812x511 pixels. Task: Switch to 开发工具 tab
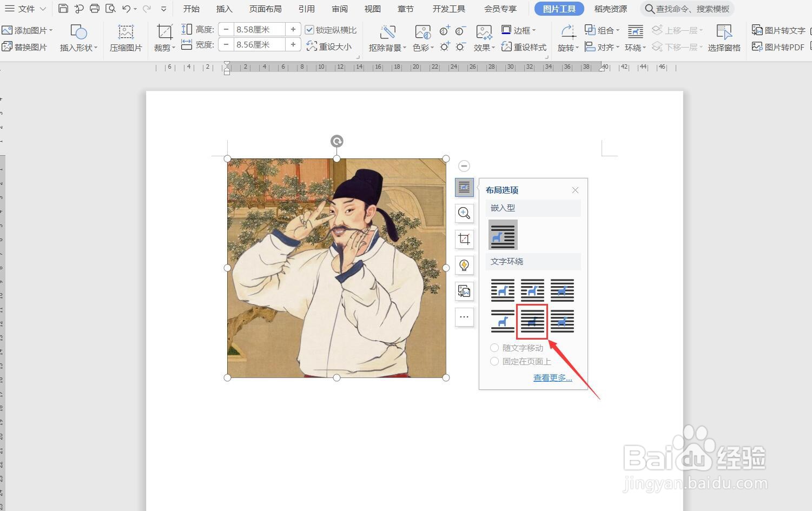pos(448,9)
